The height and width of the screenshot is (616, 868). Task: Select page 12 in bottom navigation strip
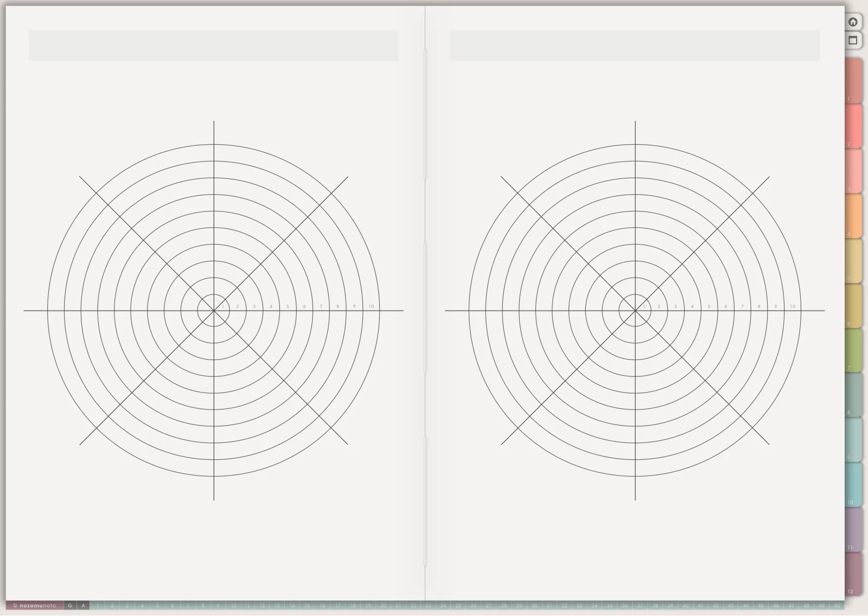pos(262,606)
